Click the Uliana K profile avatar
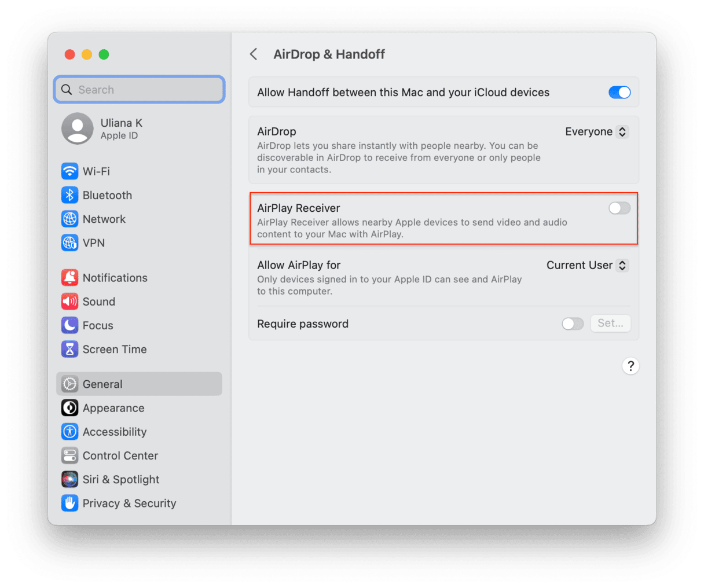Screen dimensions: 704x588 (x=78, y=128)
